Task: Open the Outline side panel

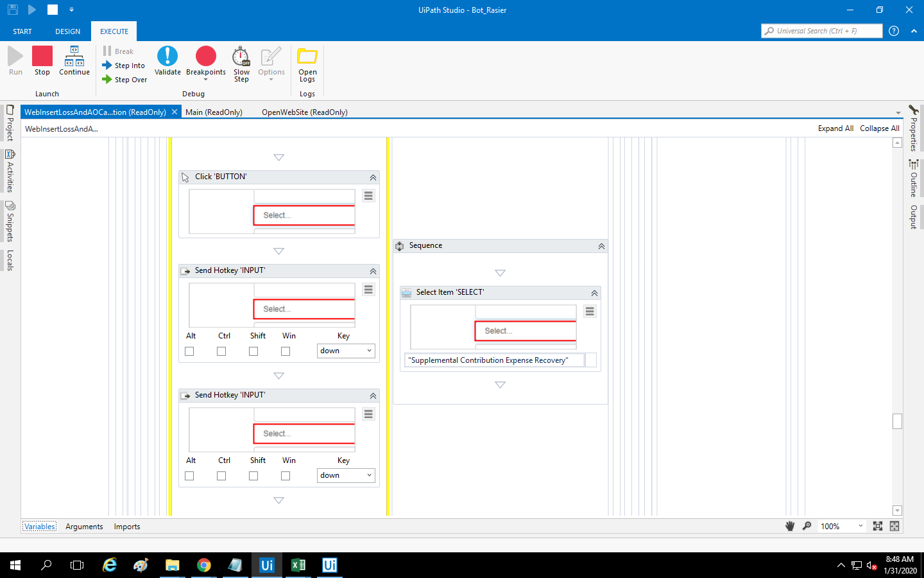Action: point(913,178)
